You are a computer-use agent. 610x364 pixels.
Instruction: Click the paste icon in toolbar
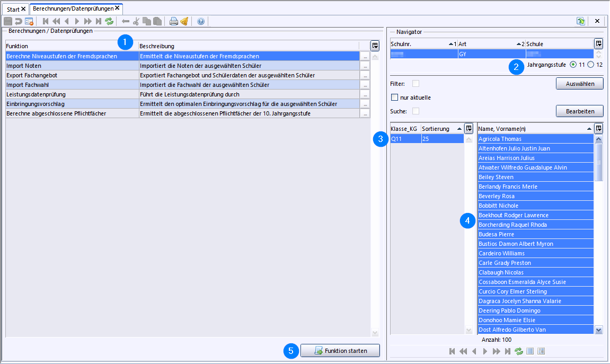(x=157, y=21)
